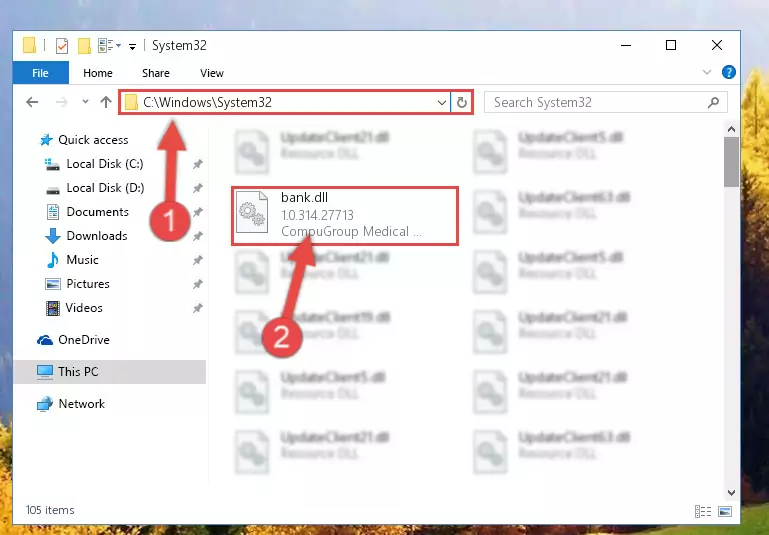Click the pin icon beside Pictures
This screenshot has width=769, height=535.
coord(198,284)
